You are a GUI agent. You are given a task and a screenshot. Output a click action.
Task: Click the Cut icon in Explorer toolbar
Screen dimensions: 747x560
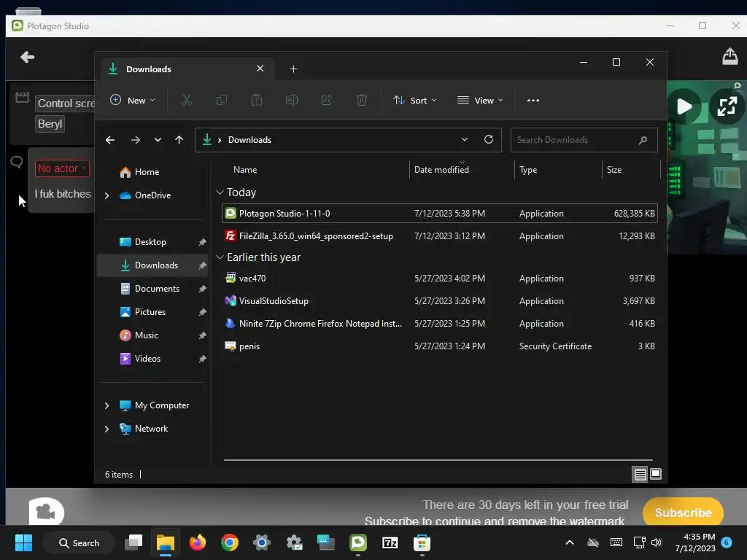[186, 100]
